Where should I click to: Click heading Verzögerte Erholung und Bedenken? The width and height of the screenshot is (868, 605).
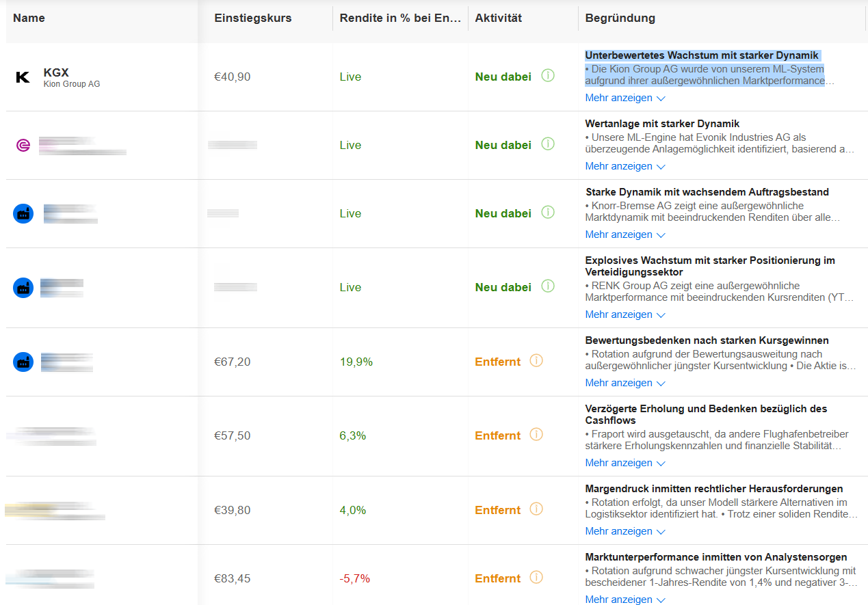pyautogui.click(x=706, y=414)
